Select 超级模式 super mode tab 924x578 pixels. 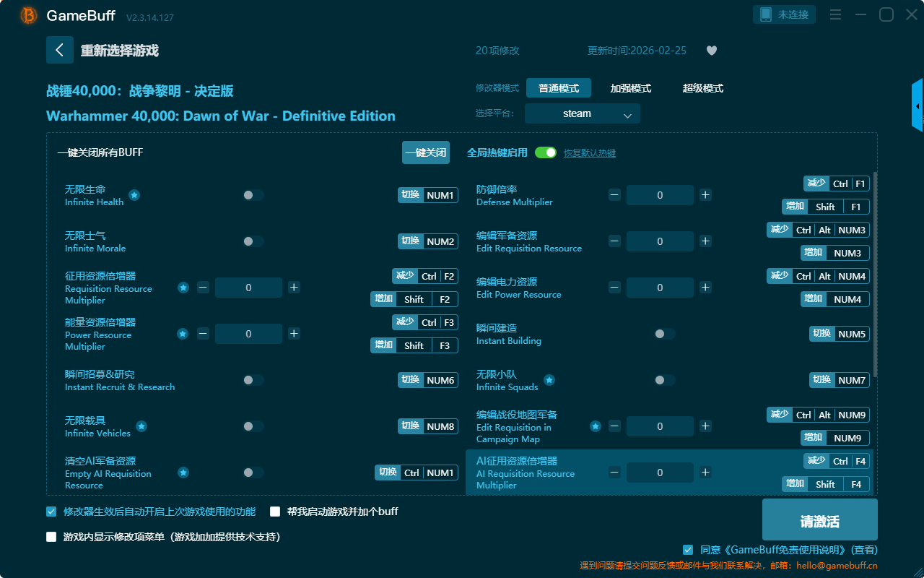click(702, 88)
